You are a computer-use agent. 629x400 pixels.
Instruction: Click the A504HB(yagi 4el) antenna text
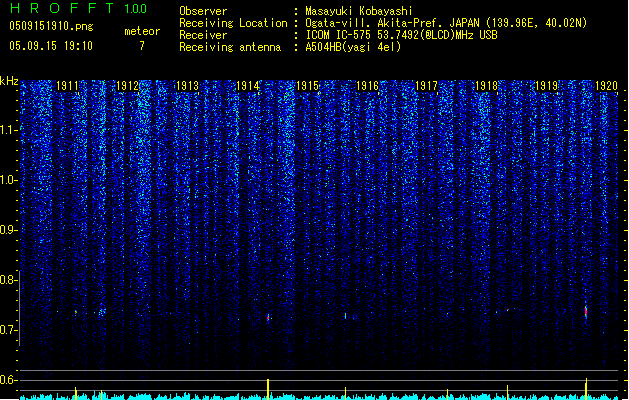coord(353,47)
